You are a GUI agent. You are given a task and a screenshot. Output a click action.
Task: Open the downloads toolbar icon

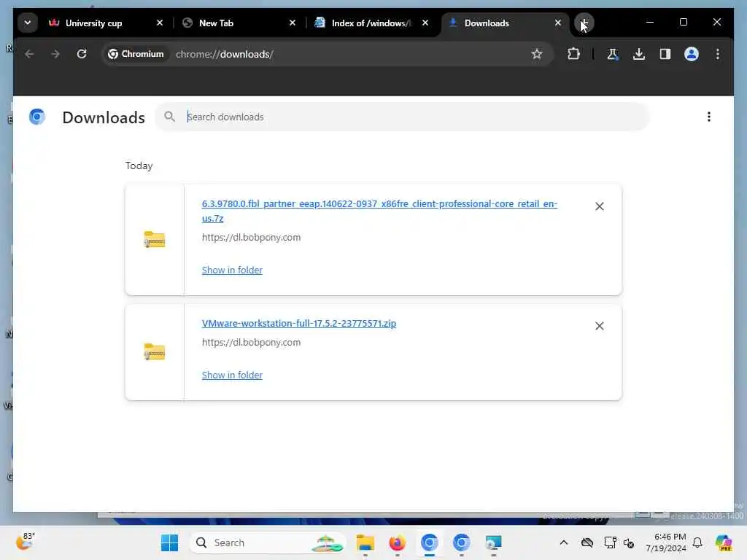tap(639, 54)
